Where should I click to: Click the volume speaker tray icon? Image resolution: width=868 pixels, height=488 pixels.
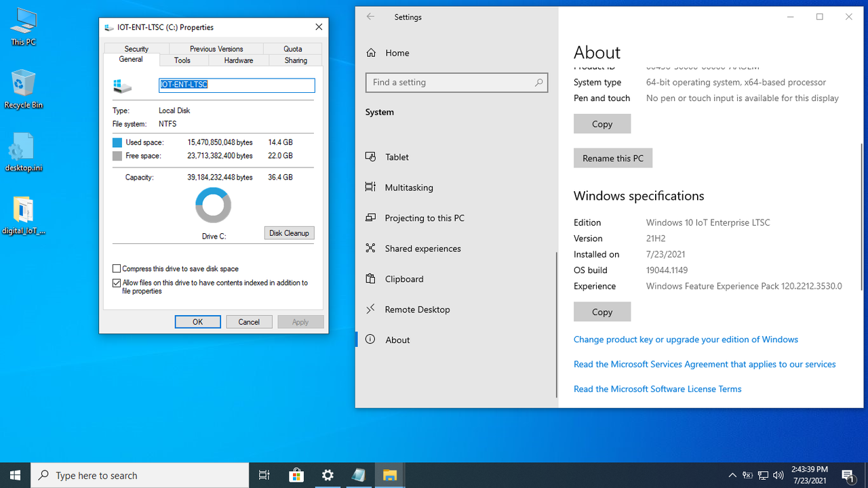tap(778, 476)
